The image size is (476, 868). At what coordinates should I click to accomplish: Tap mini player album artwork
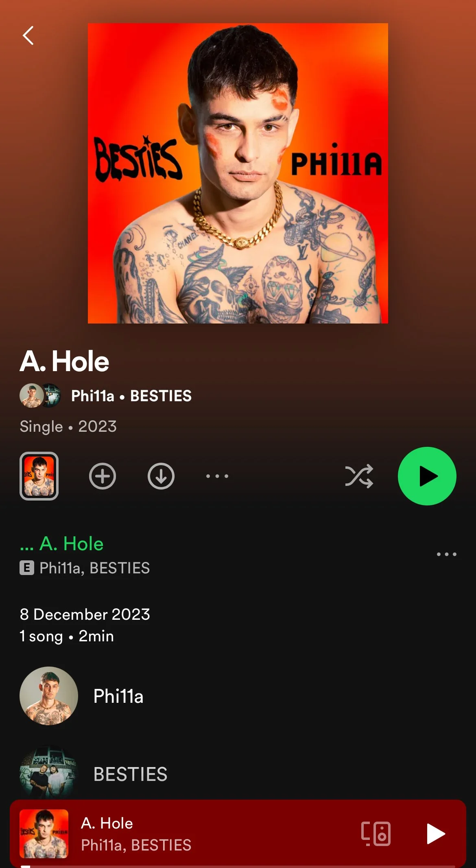pyautogui.click(x=44, y=834)
